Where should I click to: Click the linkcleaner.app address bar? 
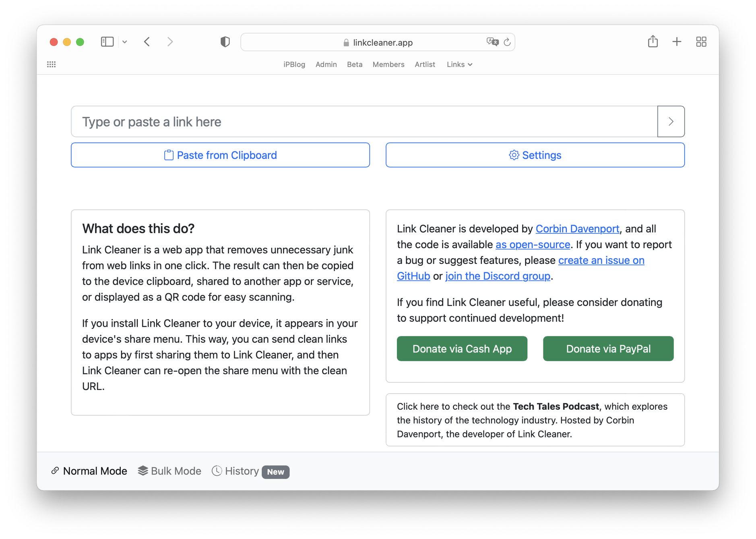pos(378,42)
